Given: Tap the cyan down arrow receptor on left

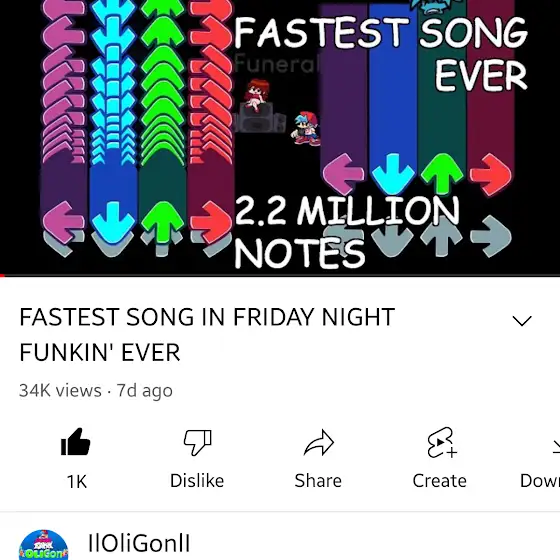Looking at the screenshot, I should coord(113,222).
